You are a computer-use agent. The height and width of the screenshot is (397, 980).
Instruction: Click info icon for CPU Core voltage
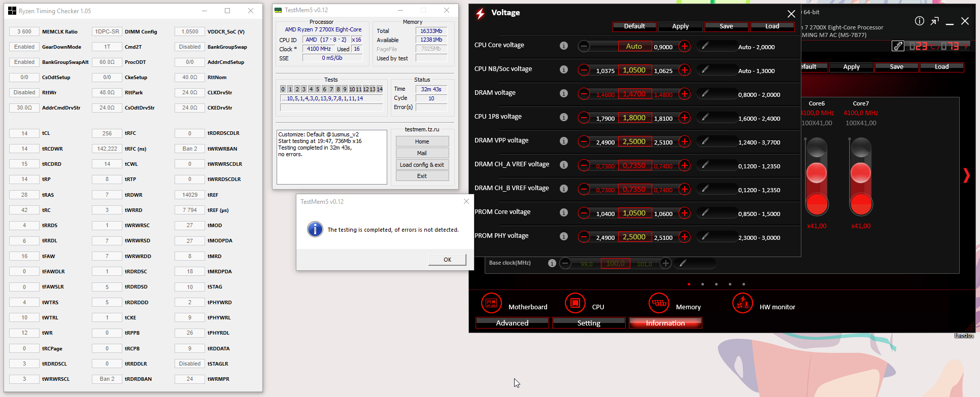[563, 46]
